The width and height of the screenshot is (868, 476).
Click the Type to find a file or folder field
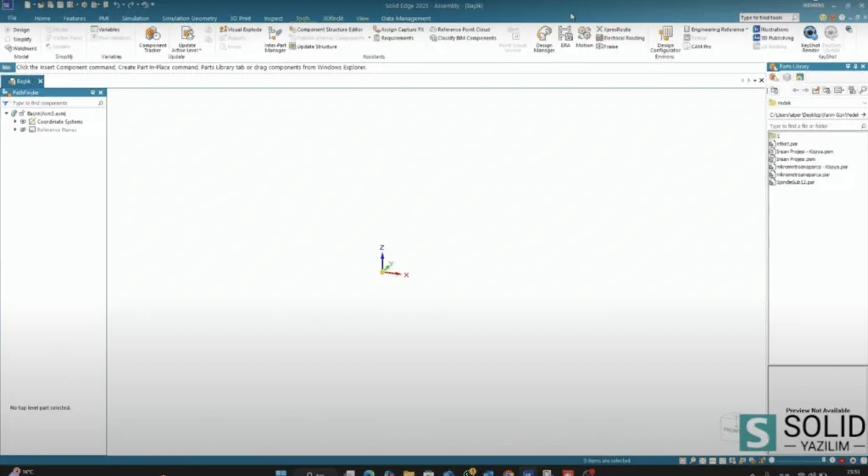click(818, 126)
